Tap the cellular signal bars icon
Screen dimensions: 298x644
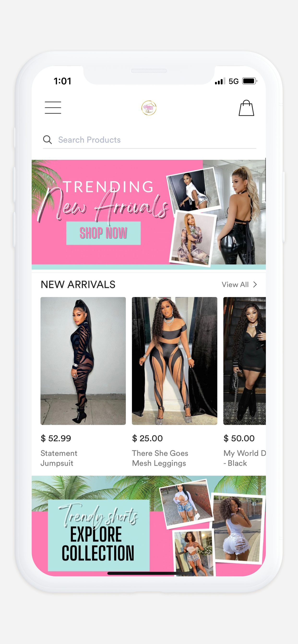click(220, 81)
